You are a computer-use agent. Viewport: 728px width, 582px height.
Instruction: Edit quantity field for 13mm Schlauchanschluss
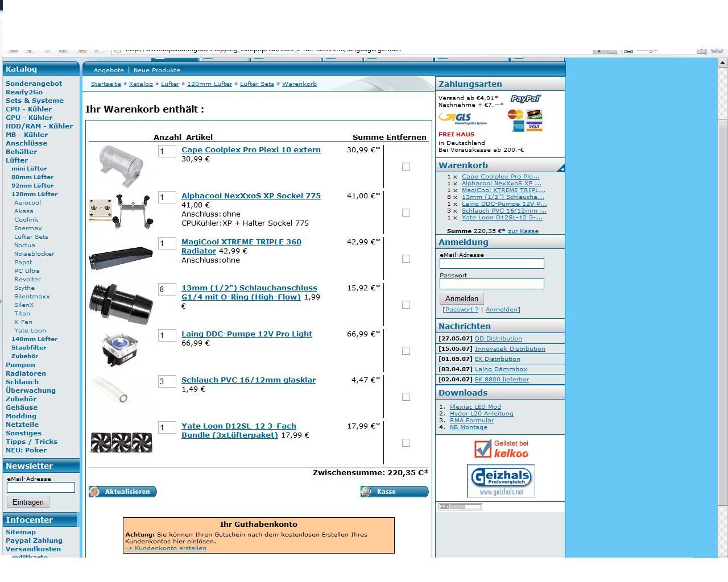pos(167,289)
